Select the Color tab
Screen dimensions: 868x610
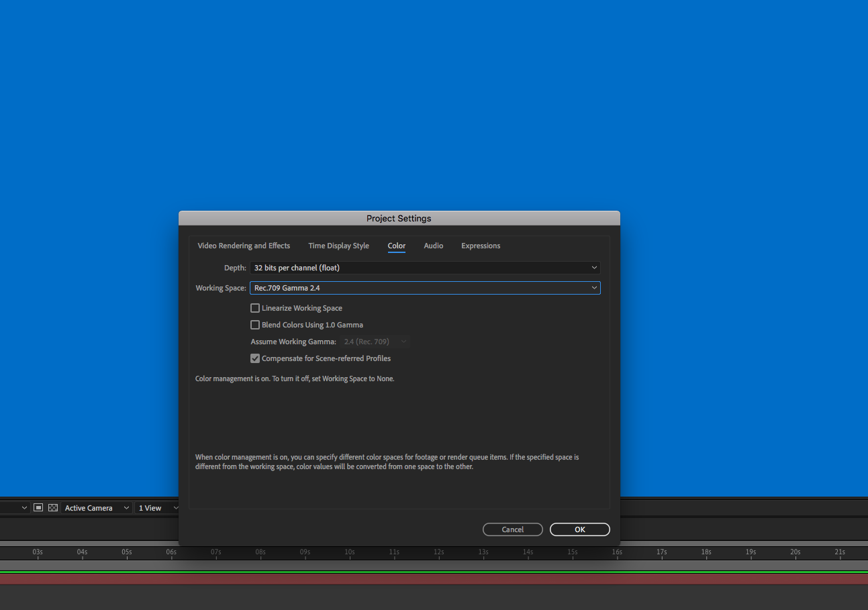tap(397, 246)
